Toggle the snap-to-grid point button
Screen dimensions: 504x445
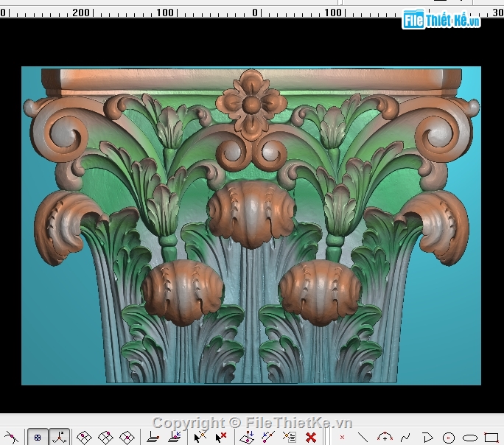pyautogui.click(x=38, y=438)
